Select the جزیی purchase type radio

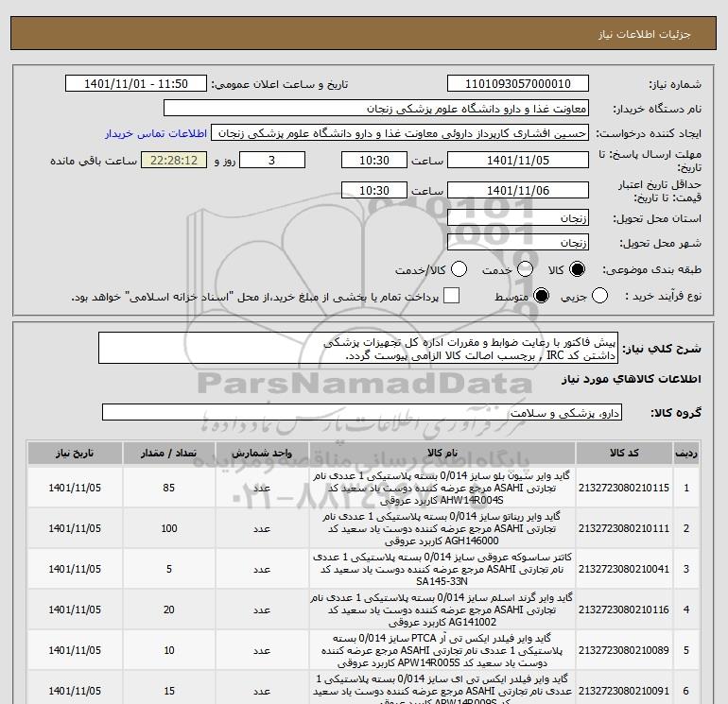pyautogui.click(x=599, y=296)
